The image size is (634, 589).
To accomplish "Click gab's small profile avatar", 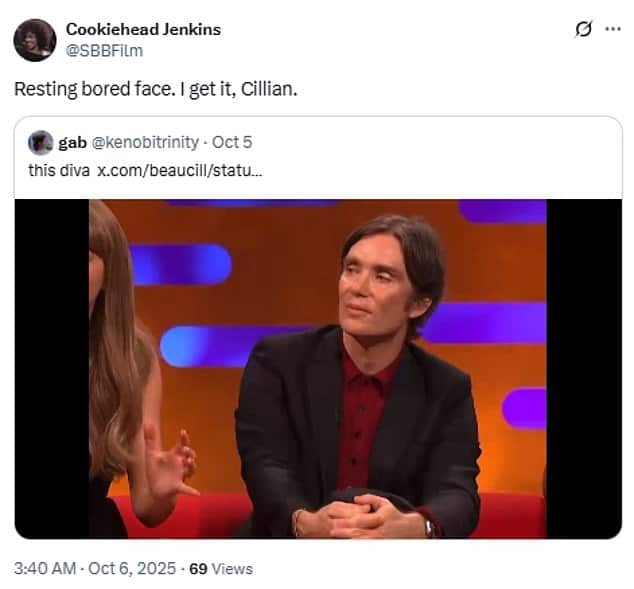I will tap(40, 143).
